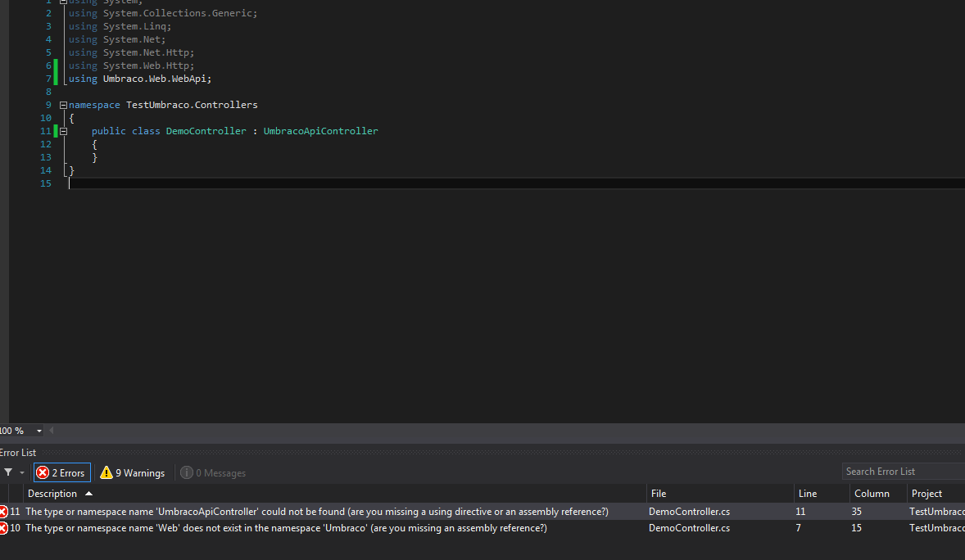Click the red error icon for error 10
Screen dimensions: 965x560
[3, 528]
